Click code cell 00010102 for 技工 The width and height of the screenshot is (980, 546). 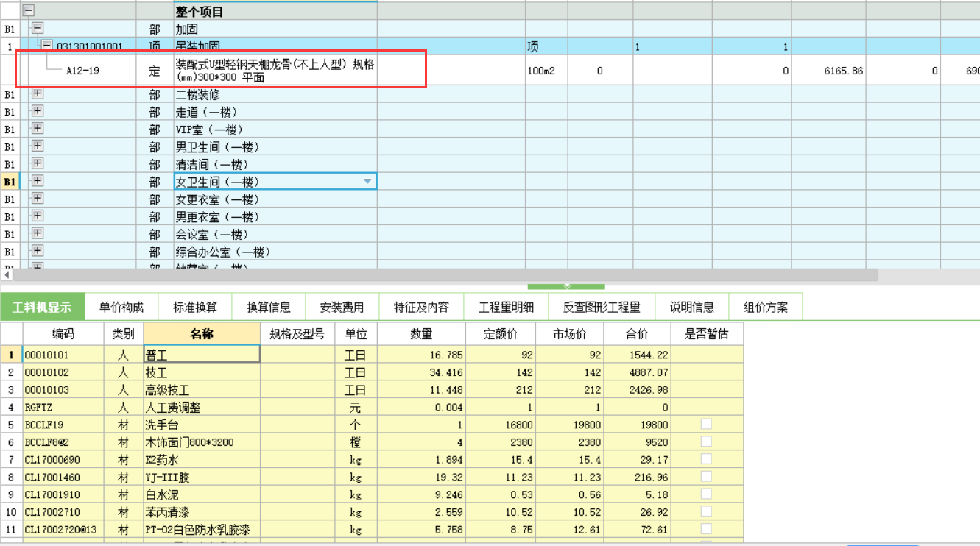pos(63,372)
